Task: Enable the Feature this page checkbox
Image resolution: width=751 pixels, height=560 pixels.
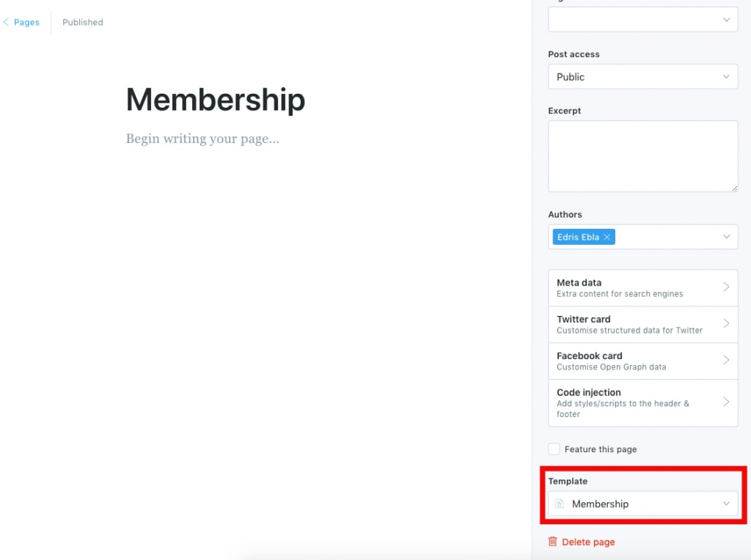Action: point(554,449)
